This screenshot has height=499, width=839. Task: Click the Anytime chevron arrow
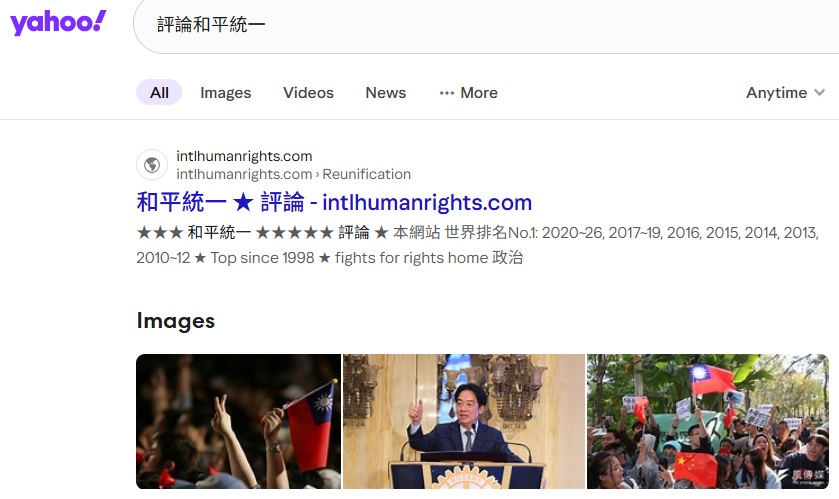[x=819, y=93]
